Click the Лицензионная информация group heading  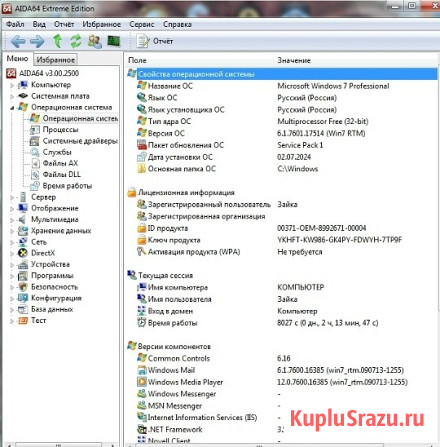tap(186, 193)
